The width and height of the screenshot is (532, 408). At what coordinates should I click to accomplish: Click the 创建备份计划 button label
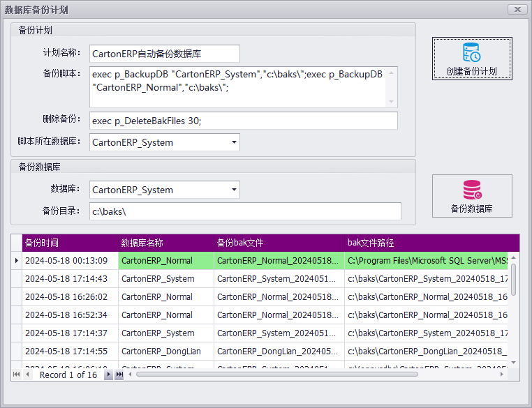471,72
